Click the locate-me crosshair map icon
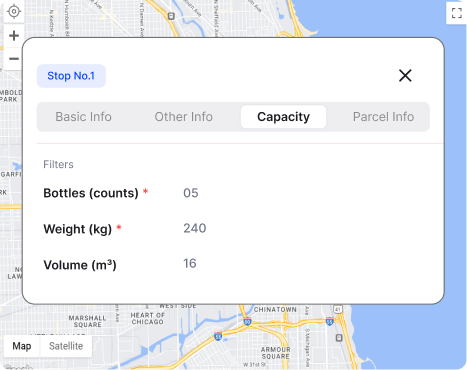This screenshot has height=370, width=467. pyautogui.click(x=14, y=11)
